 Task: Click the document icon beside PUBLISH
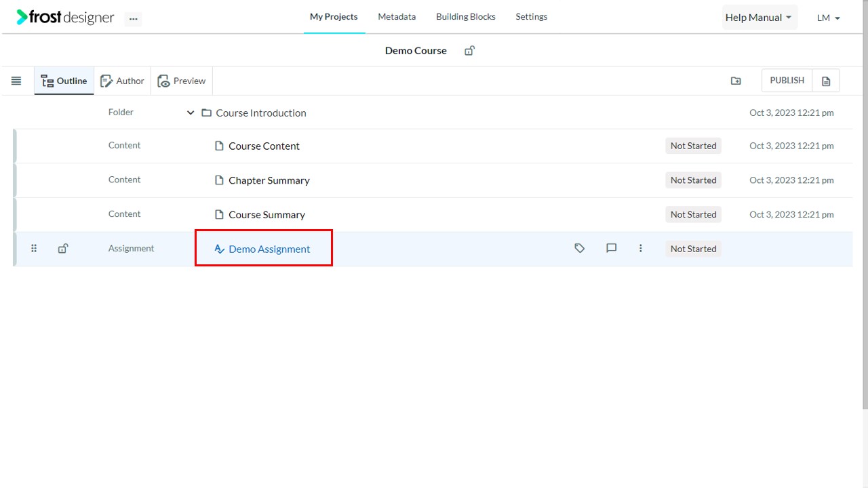(826, 81)
